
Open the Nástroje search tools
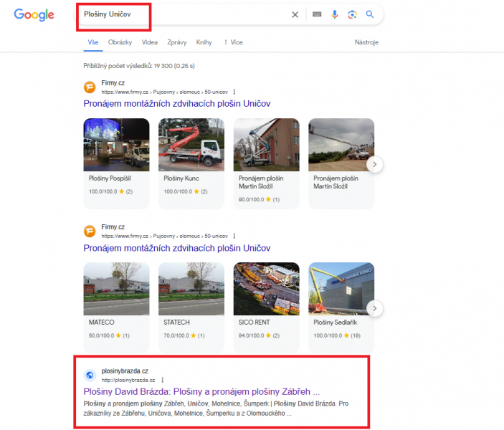pyautogui.click(x=366, y=42)
